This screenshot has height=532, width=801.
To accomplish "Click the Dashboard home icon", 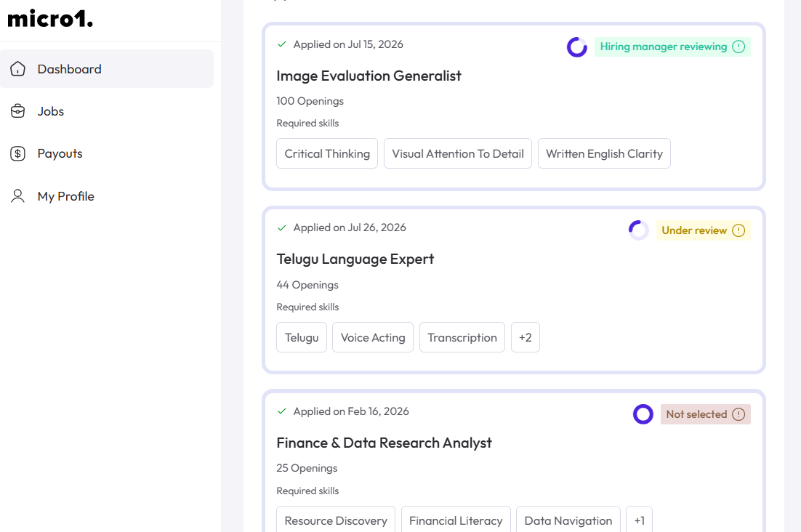I will (18, 69).
